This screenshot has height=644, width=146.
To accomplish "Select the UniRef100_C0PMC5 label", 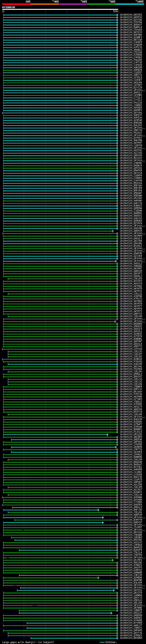I will 131,42.
